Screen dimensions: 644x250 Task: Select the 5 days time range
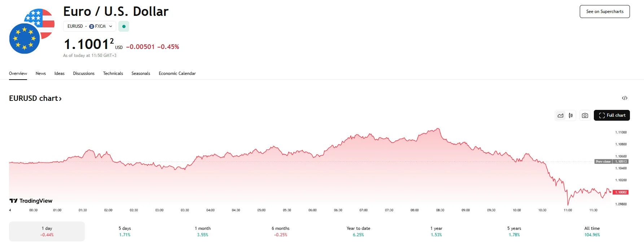[x=125, y=231]
